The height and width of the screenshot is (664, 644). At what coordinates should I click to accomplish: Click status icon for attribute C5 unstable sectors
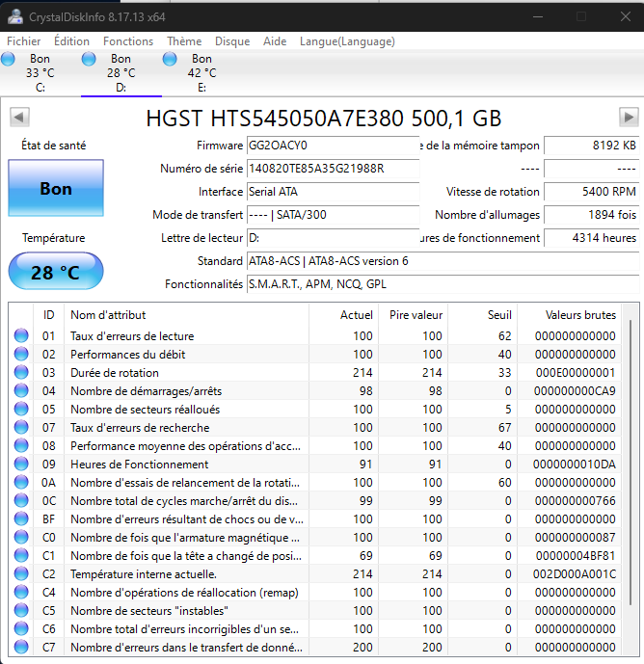pos(21,611)
